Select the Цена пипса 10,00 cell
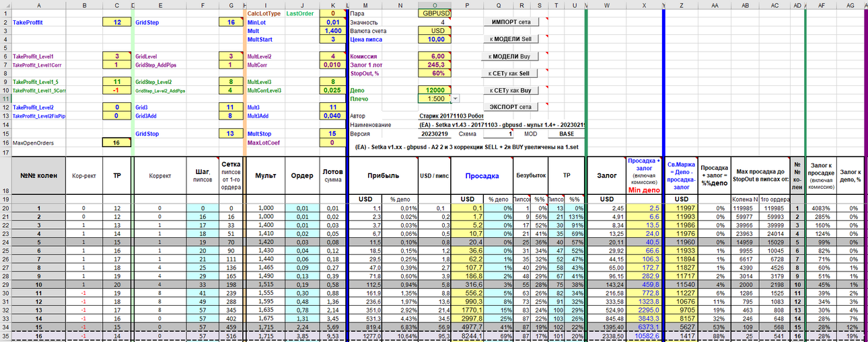 tap(435, 40)
